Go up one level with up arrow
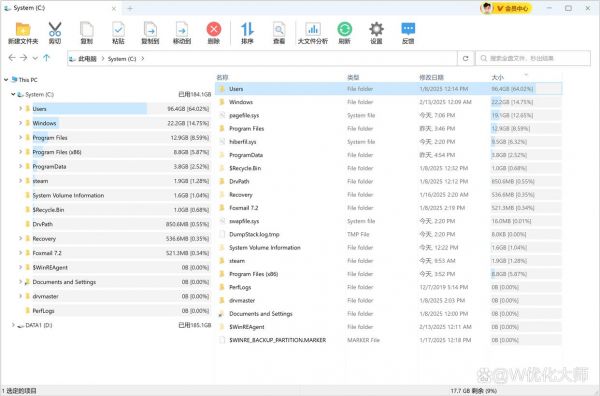The width and height of the screenshot is (600, 396). point(46,58)
